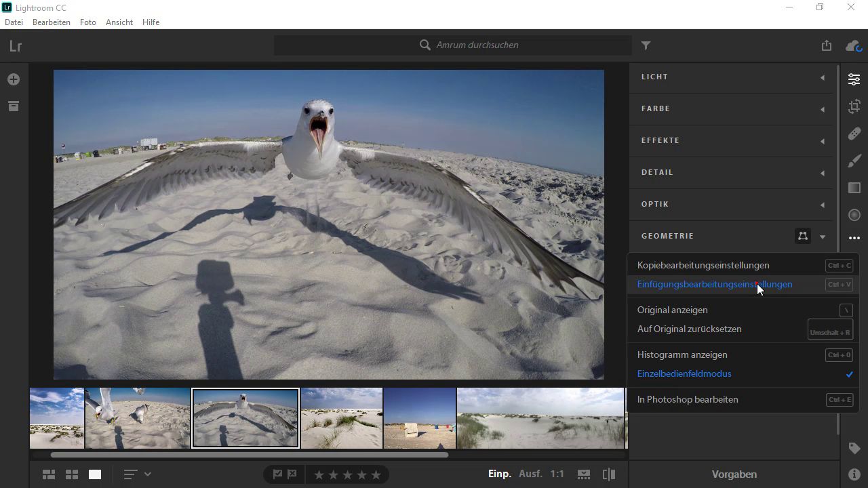Toggle the filmstrip visibility icon
Image resolution: width=868 pixels, height=488 pixels.
(x=583, y=474)
